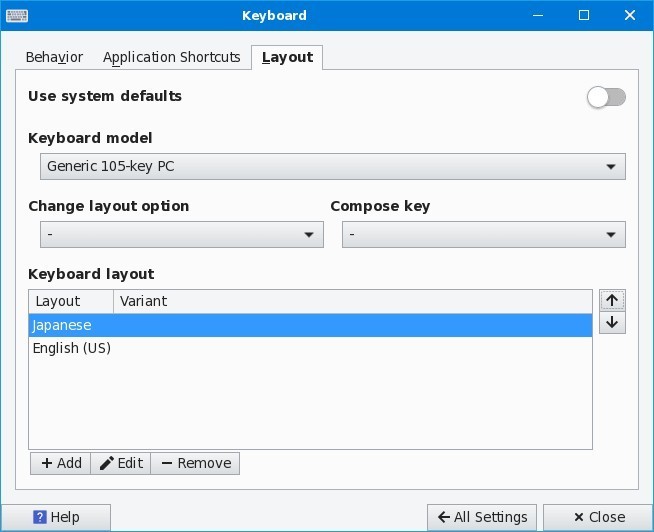Select the English (US) layout row
Viewport: 654px width, 532px height.
pyautogui.click(x=310, y=348)
